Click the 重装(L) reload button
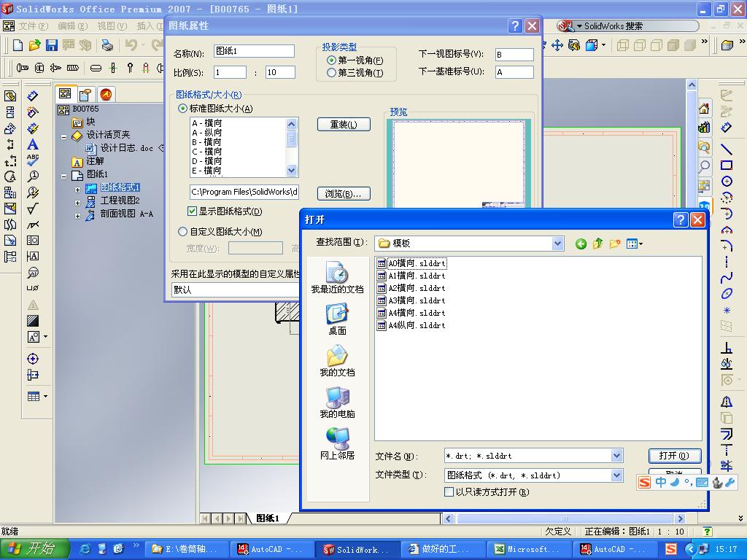Screen dimensions: 747x560 (x=344, y=125)
